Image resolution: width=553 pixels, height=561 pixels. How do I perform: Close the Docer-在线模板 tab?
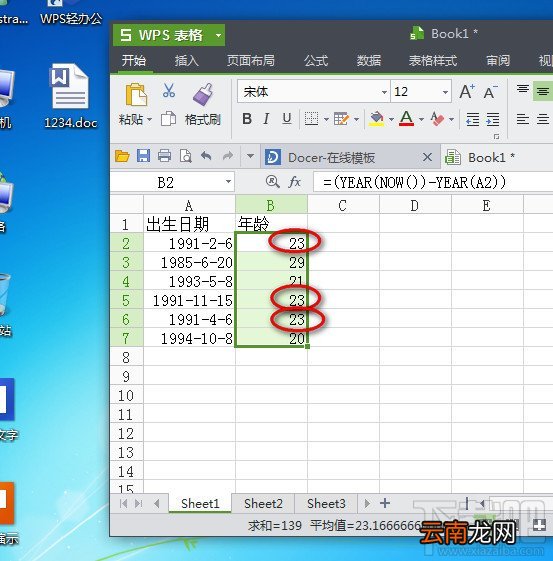point(427,157)
